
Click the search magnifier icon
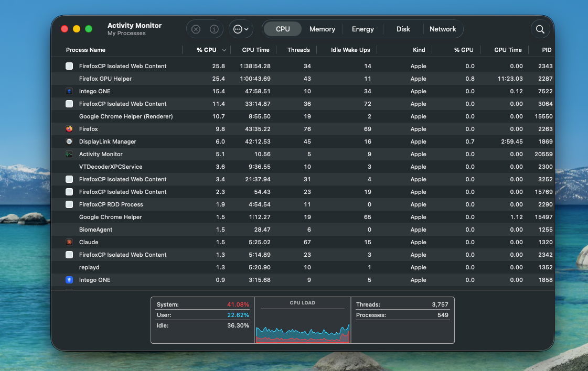coord(540,29)
